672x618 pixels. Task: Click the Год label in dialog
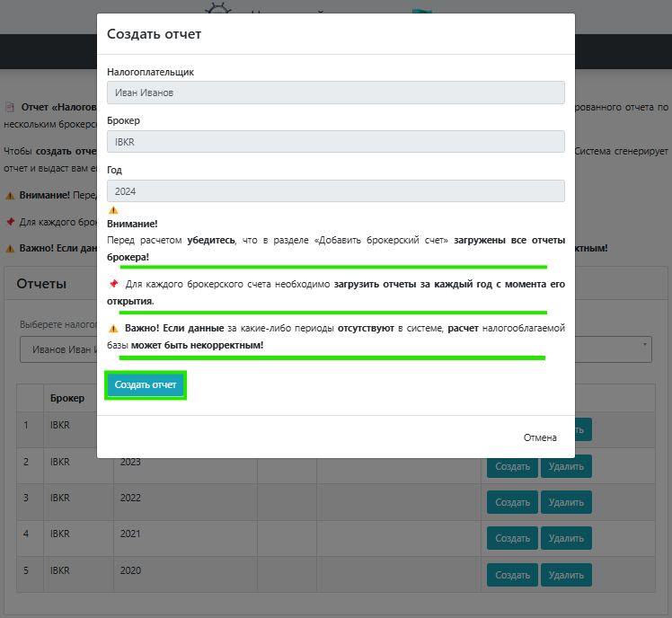click(114, 170)
